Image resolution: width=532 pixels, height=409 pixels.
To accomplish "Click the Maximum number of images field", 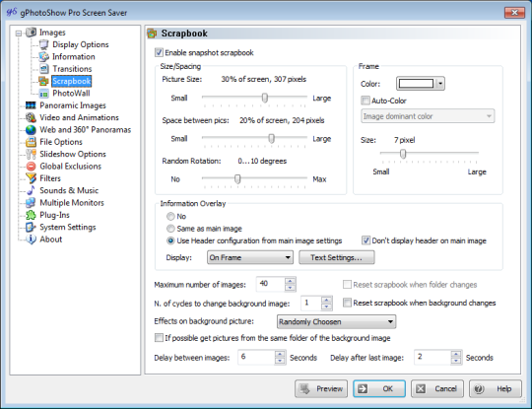I will (x=271, y=284).
